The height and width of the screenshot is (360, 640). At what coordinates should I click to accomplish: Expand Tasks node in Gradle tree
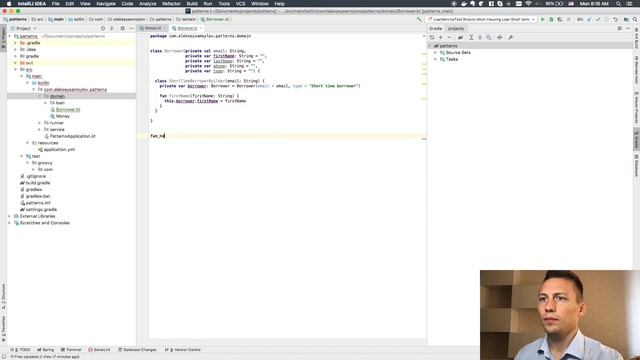(436, 59)
